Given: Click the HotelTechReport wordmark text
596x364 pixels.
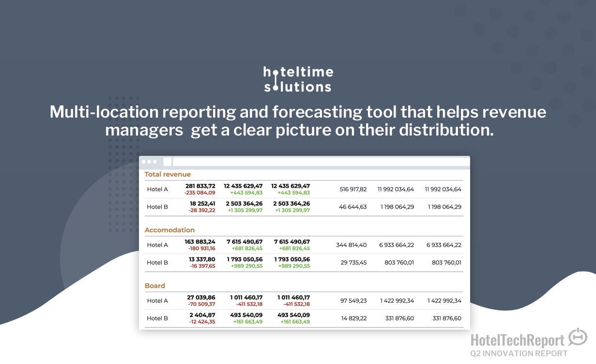Looking at the screenshot, I should click(x=518, y=340).
